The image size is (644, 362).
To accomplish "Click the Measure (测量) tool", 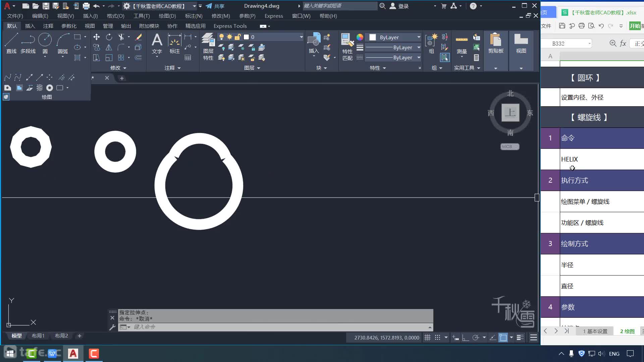I will pos(462,43).
